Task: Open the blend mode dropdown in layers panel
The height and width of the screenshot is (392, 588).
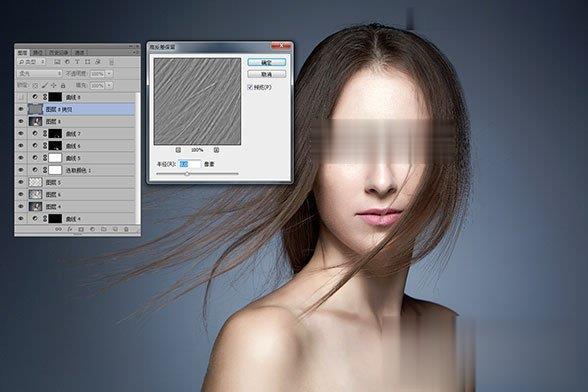Action: coord(40,74)
